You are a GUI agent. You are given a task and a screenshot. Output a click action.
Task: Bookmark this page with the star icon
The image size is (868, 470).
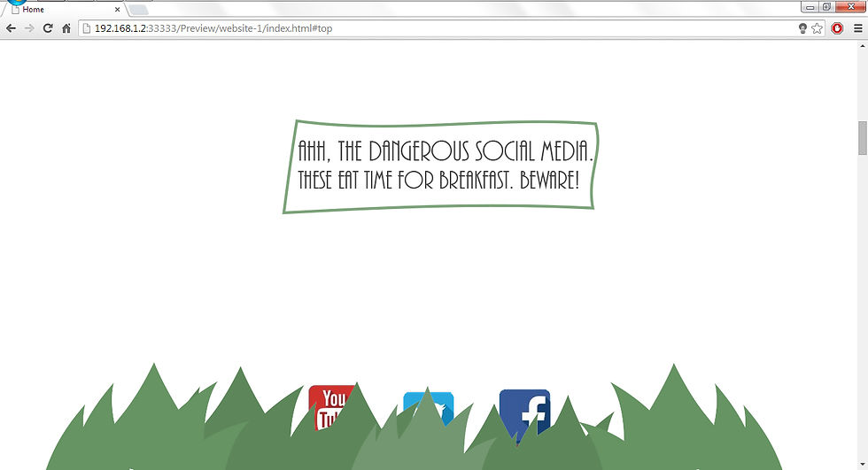point(817,28)
